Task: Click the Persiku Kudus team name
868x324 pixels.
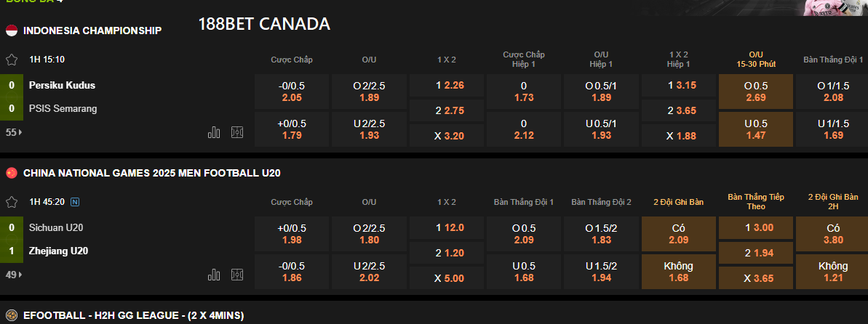Action: tap(62, 85)
